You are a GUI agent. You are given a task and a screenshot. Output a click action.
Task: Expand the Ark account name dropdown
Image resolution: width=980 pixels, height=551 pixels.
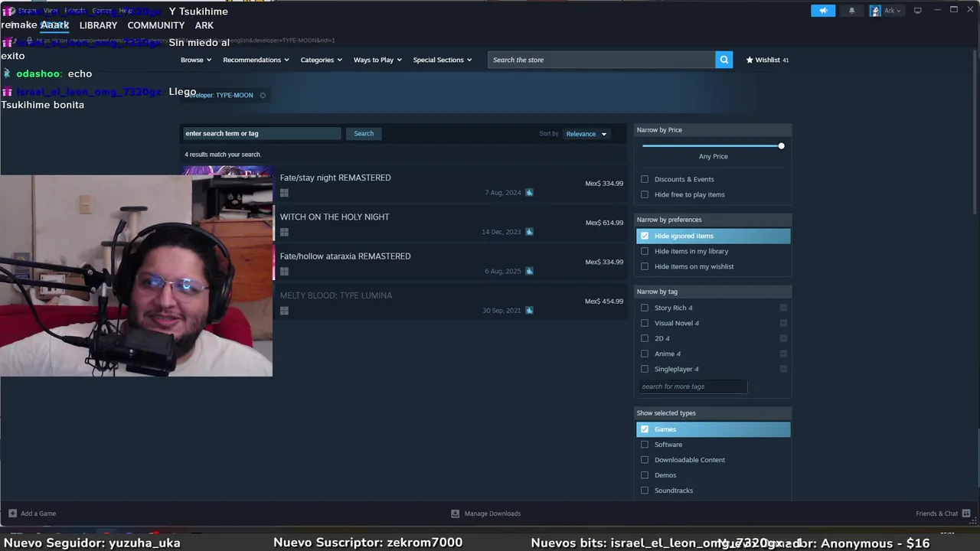pyautogui.click(x=893, y=11)
